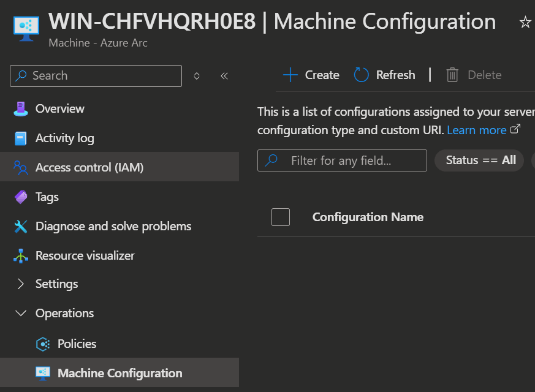This screenshot has height=392, width=535.
Task: Collapse the sidebar with double-chevron icon
Action: click(224, 76)
